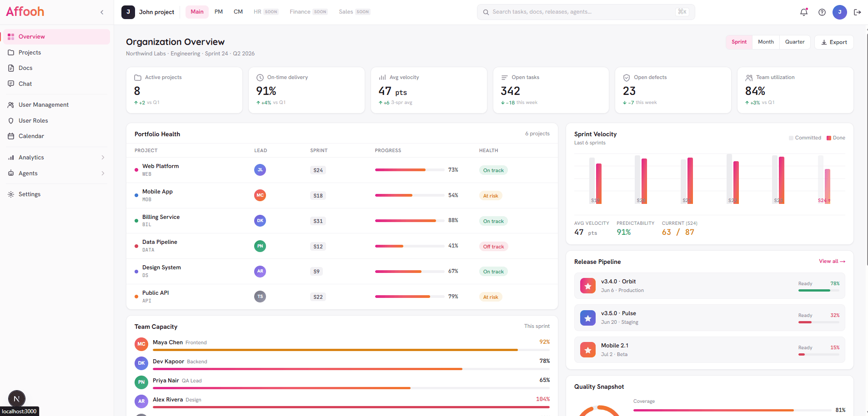Open Settings in the sidebar

click(x=57, y=194)
